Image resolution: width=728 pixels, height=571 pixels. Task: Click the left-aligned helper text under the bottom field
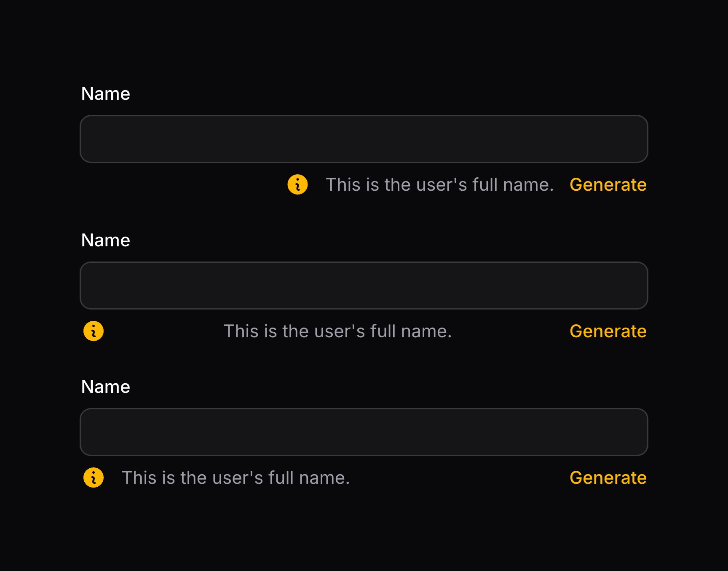pyautogui.click(x=236, y=478)
